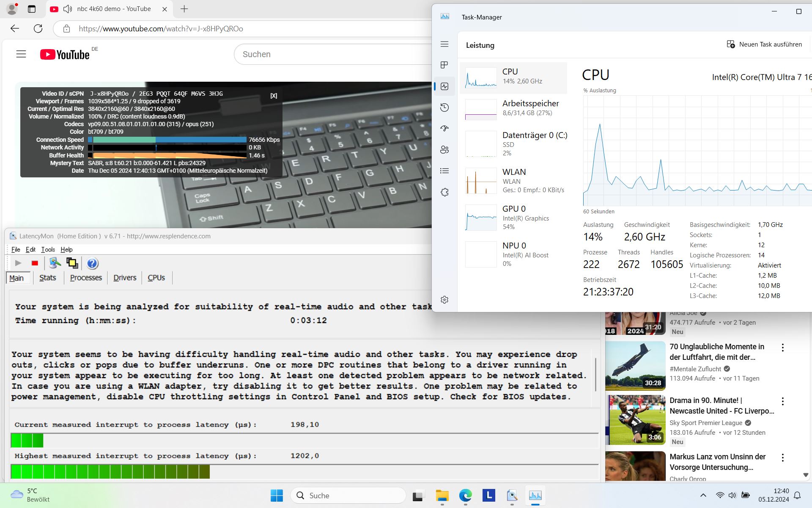This screenshot has width=812, height=508.
Task: Open Task Manager Services puzzle icon
Action: click(444, 192)
